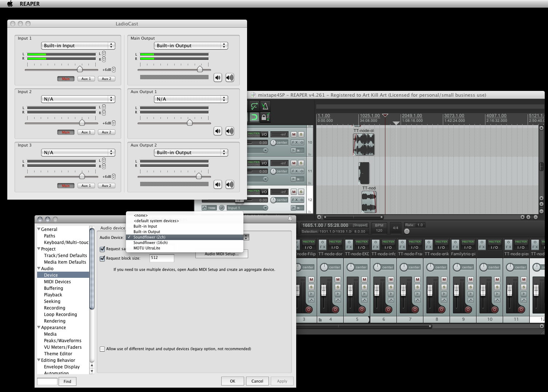
Task: Enable different input and output devices option
Action: point(102,349)
